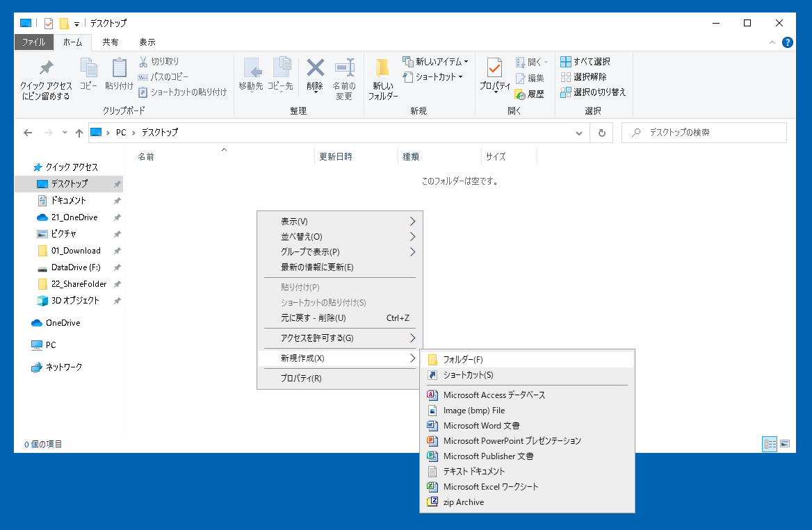Click the refresh button beside address bar

coord(601,133)
